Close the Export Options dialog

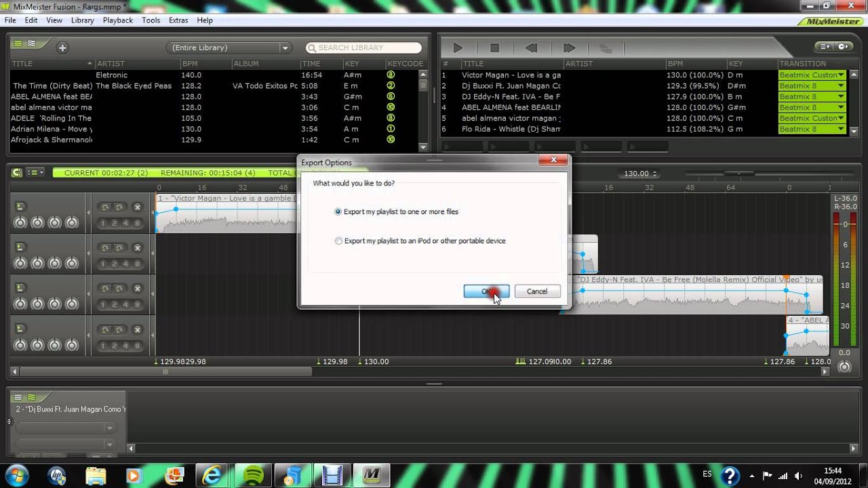click(x=553, y=161)
